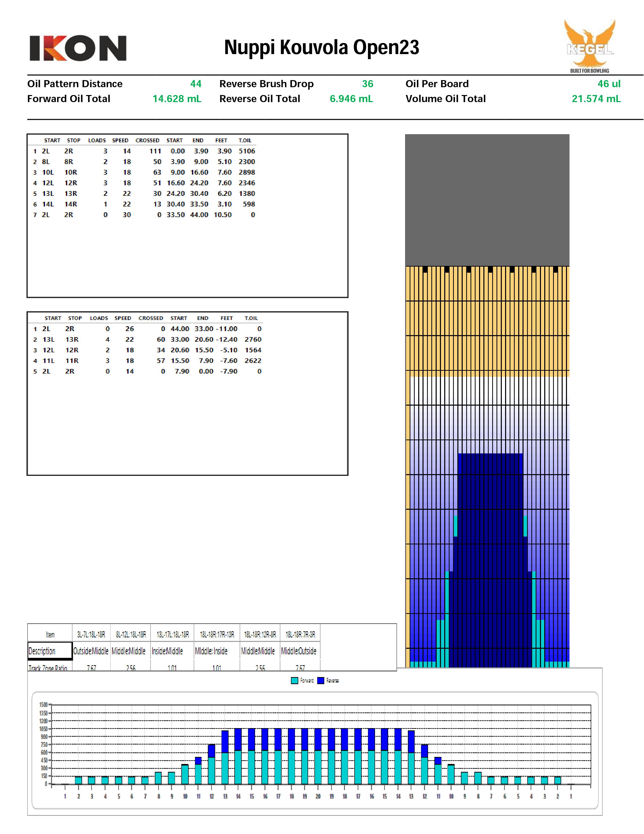The height and width of the screenshot is (834, 644).
Task: Click the Reverse Brush Drop label
Action: click(266, 84)
